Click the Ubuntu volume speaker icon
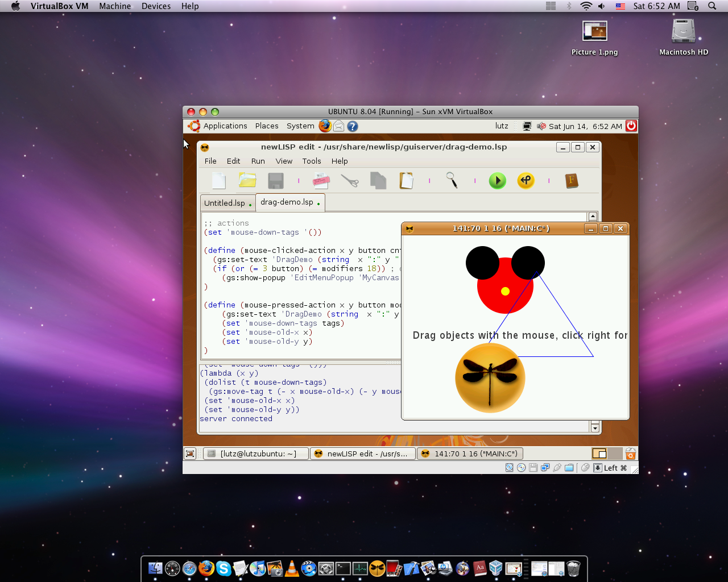 (x=541, y=126)
